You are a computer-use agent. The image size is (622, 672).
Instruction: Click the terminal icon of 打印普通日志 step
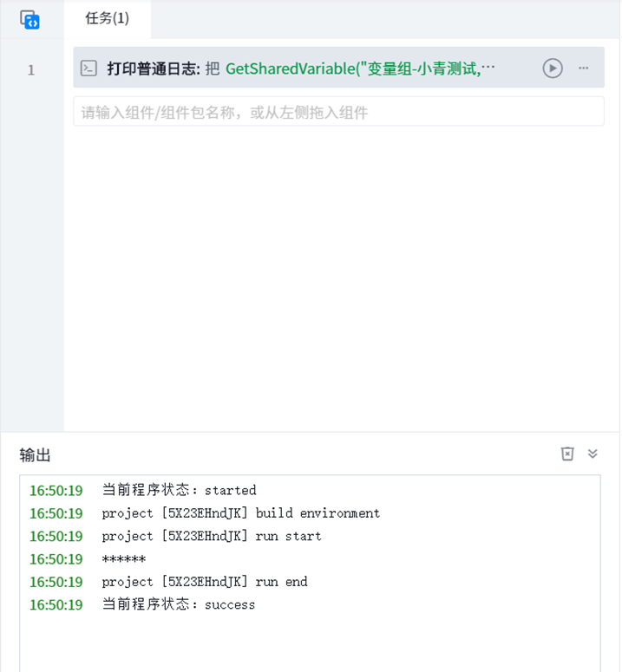(88, 69)
